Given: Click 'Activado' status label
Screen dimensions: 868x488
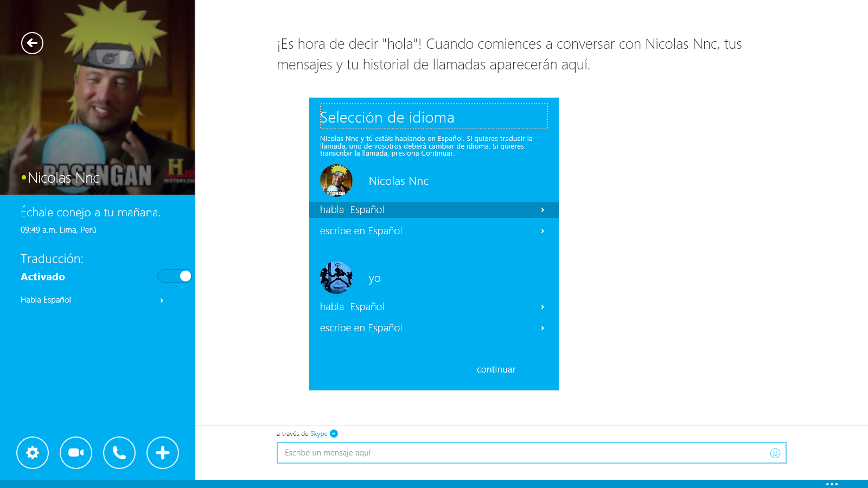Looking at the screenshot, I should [x=43, y=277].
